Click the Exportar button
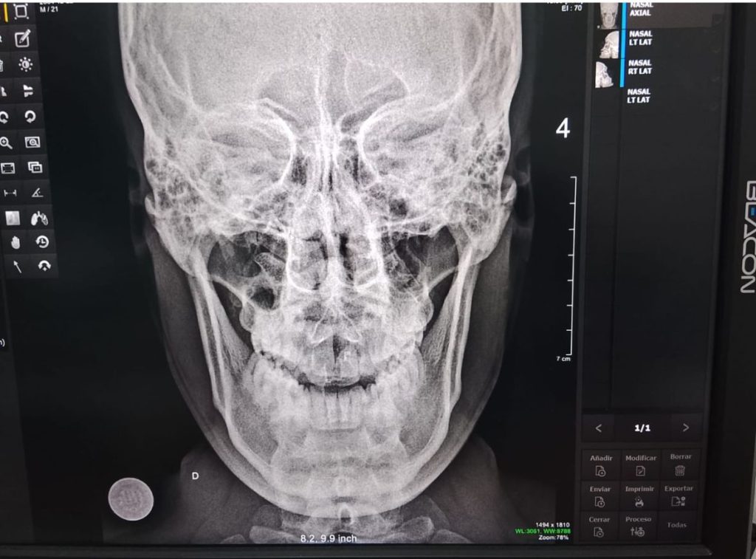 pyautogui.click(x=678, y=495)
